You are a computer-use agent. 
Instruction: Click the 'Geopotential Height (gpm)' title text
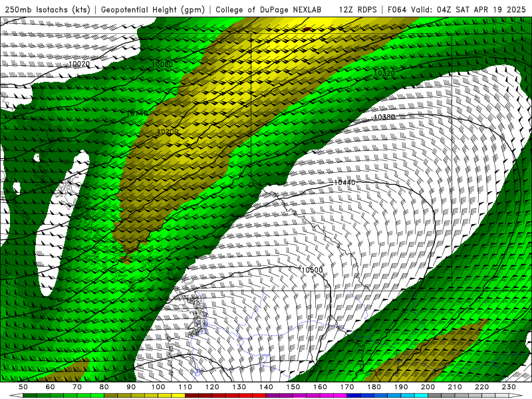153,10
